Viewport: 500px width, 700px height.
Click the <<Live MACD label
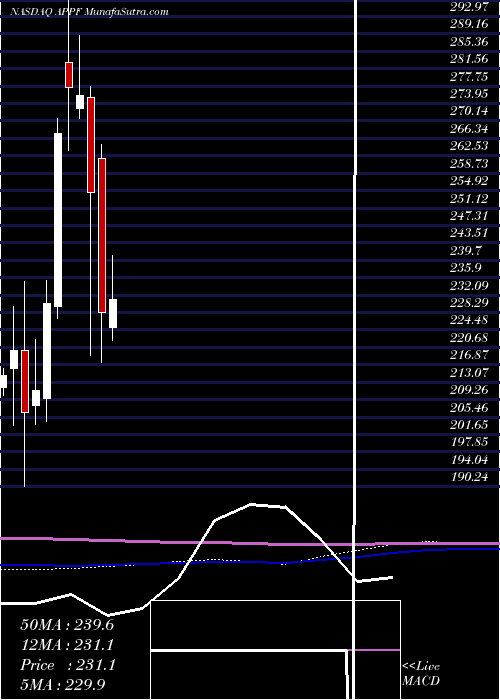[421, 674]
